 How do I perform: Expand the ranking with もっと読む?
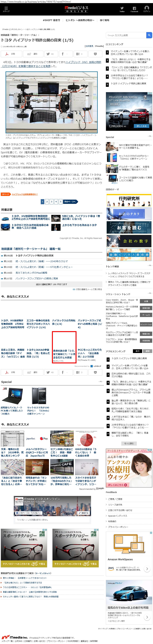129,443
